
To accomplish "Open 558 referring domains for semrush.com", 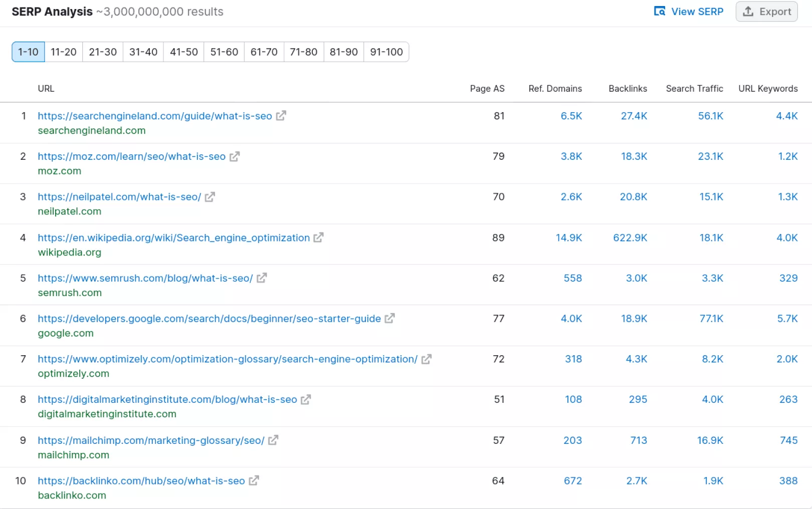I will [573, 278].
